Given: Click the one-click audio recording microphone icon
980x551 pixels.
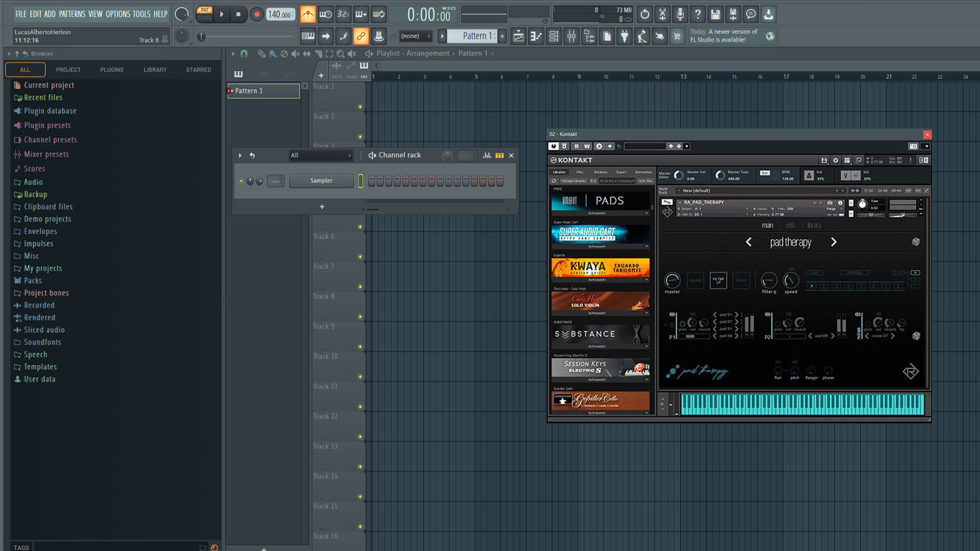Looking at the screenshot, I should pyautogui.click(x=679, y=14).
